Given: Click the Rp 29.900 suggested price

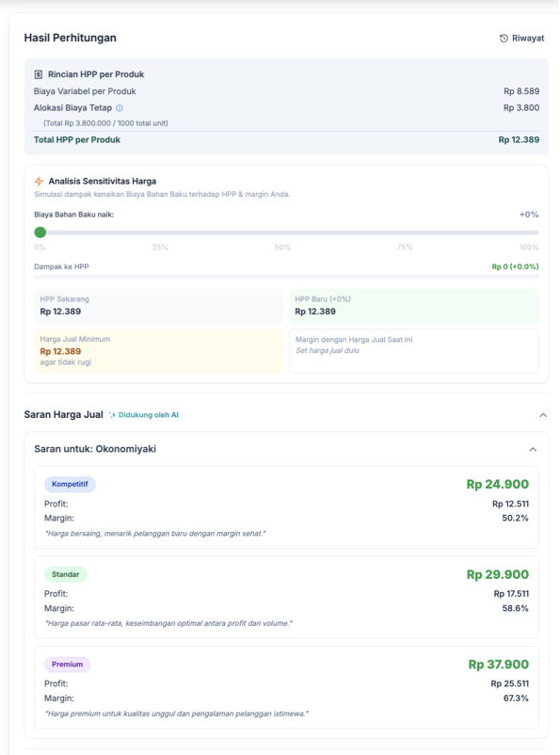Looking at the screenshot, I should [497, 574].
